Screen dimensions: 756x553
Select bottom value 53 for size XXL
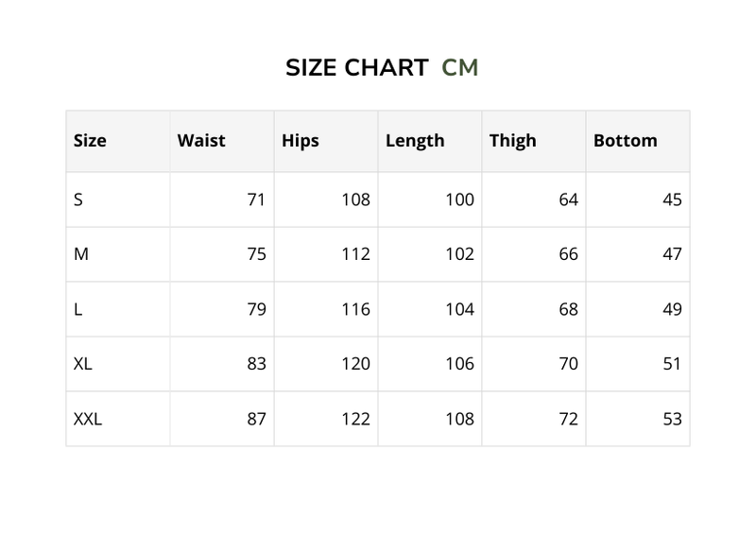click(x=672, y=419)
